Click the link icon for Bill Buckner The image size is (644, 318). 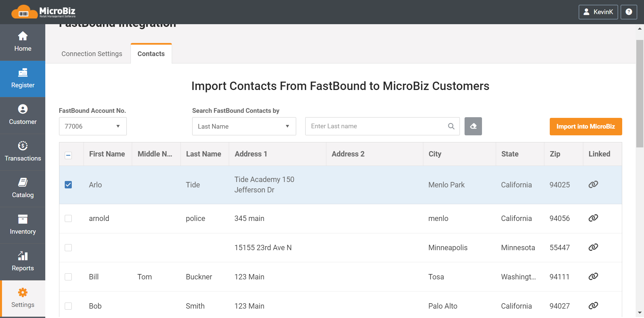593,276
